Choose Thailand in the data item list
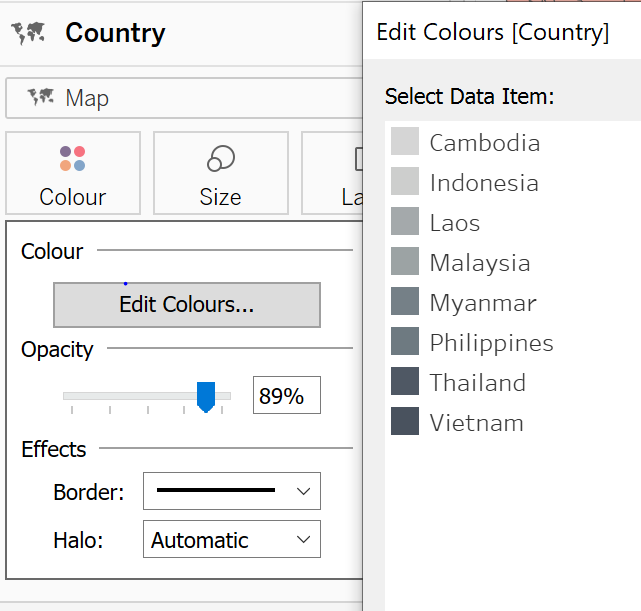Image resolution: width=641 pixels, height=611 pixels. (477, 383)
